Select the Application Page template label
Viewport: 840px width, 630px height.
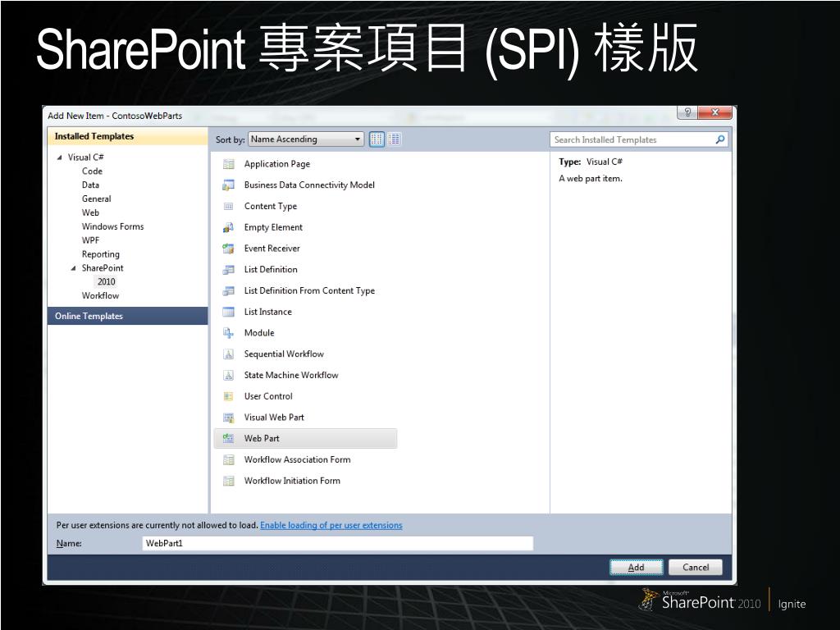pyautogui.click(x=277, y=164)
